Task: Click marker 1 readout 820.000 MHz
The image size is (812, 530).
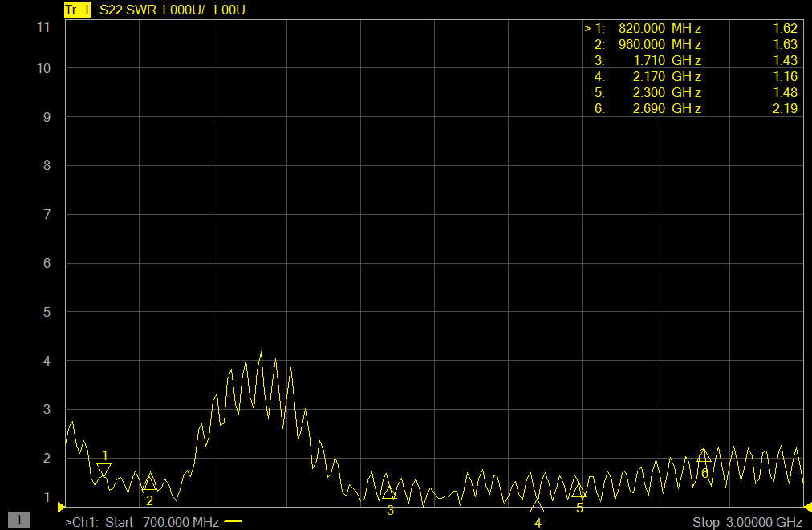Action: (660, 29)
